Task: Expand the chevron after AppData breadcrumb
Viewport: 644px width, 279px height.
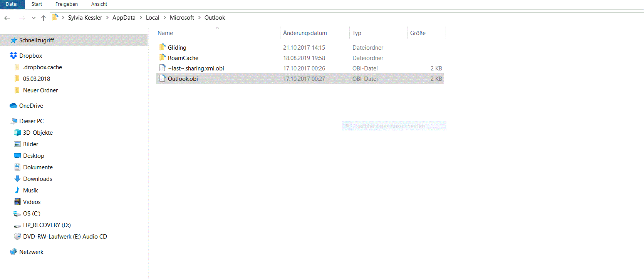Action: (141, 18)
